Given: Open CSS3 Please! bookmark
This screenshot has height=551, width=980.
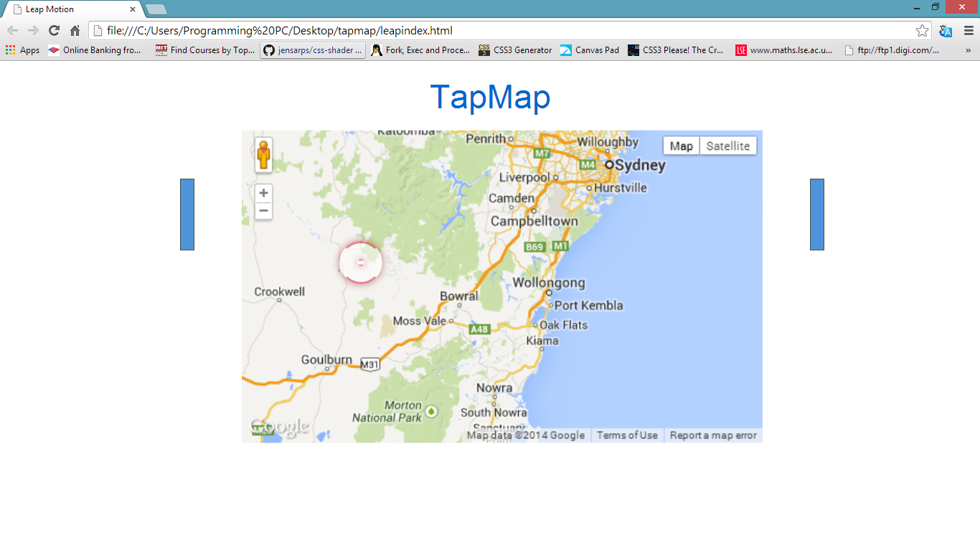Looking at the screenshot, I should coord(676,50).
